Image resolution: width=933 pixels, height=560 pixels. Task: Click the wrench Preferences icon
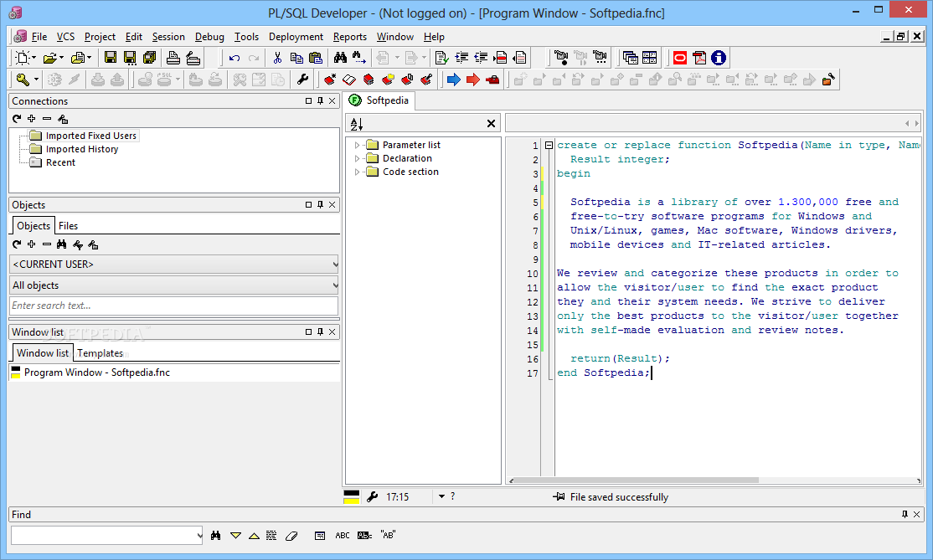tap(302, 80)
